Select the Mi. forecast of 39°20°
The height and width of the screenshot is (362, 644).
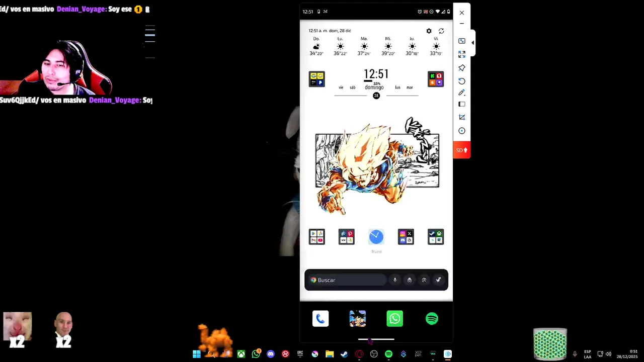pyautogui.click(x=388, y=46)
